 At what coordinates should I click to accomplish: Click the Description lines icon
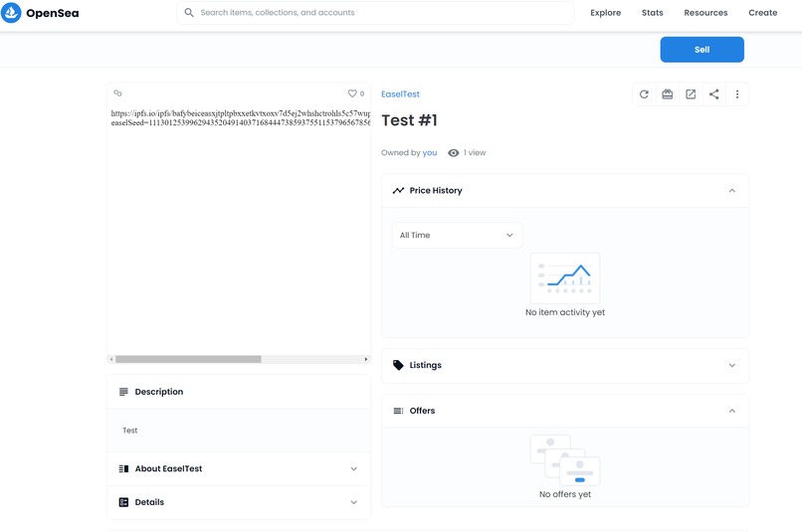[x=123, y=392]
